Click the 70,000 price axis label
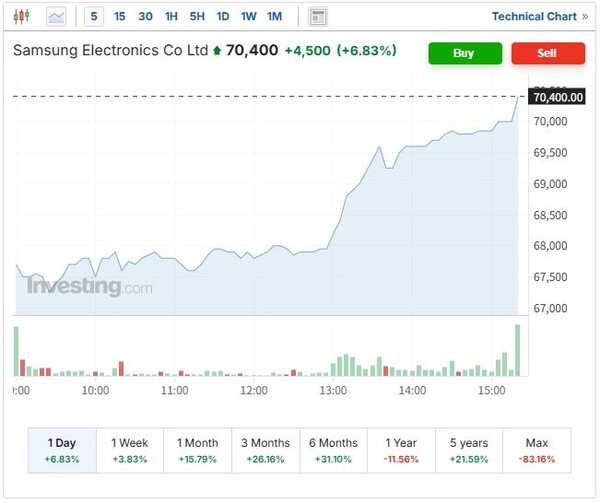This screenshot has height=503, width=600. [550, 121]
